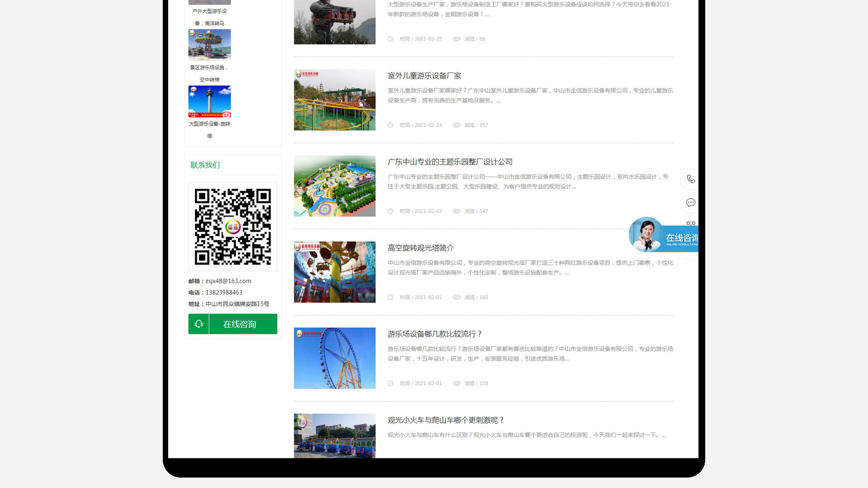The image size is (868, 488).
Task: Click thumbnail of outdoor children's ride article
Action: click(335, 100)
